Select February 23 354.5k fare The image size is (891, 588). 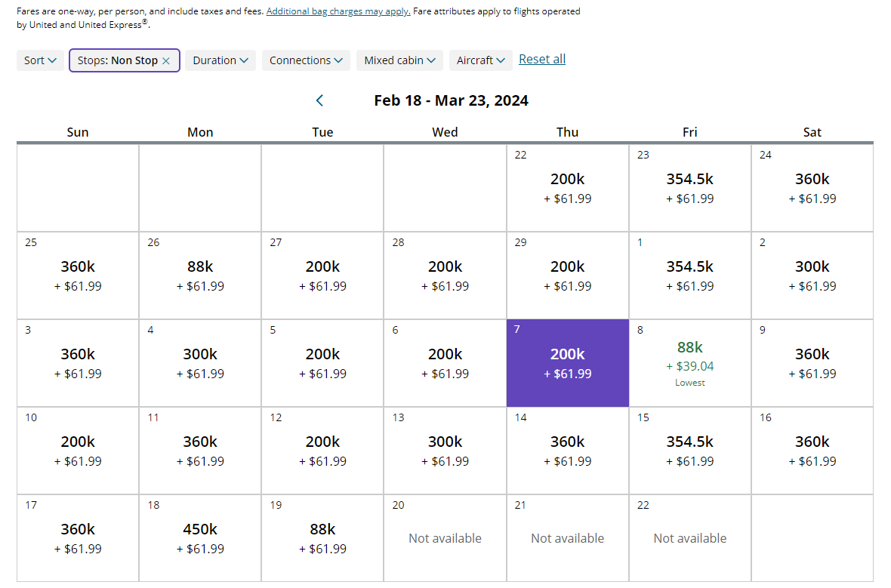pos(690,187)
